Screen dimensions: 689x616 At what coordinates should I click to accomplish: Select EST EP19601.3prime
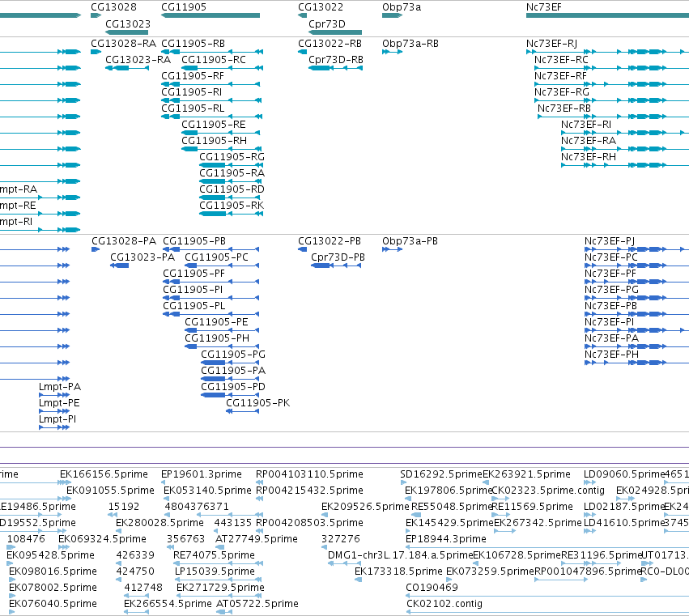[202, 474]
